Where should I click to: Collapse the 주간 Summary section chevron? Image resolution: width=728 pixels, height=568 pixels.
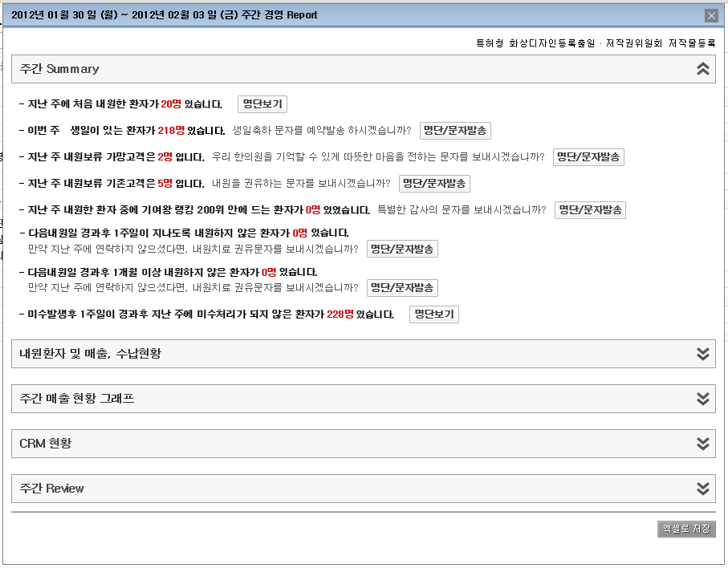click(703, 69)
